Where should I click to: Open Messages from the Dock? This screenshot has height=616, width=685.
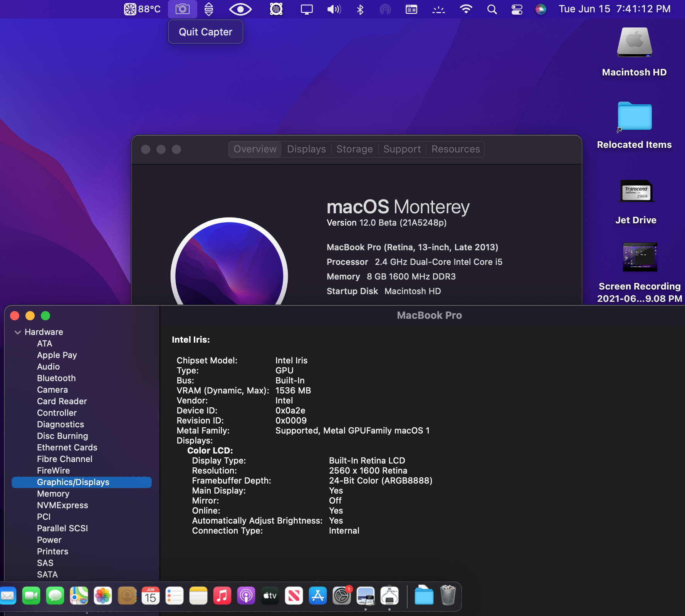click(55, 596)
